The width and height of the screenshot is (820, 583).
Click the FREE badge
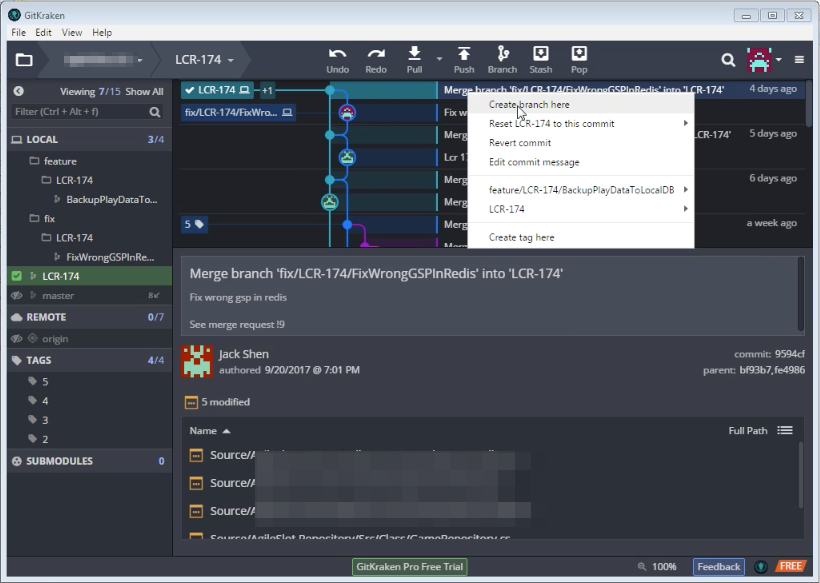(x=790, y=566)
